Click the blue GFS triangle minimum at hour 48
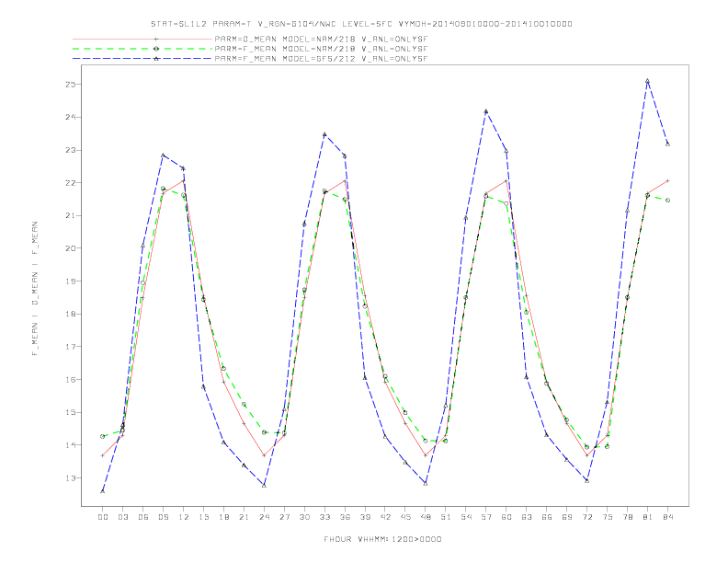This screenshot has width=728, height=563. (426, 484)
